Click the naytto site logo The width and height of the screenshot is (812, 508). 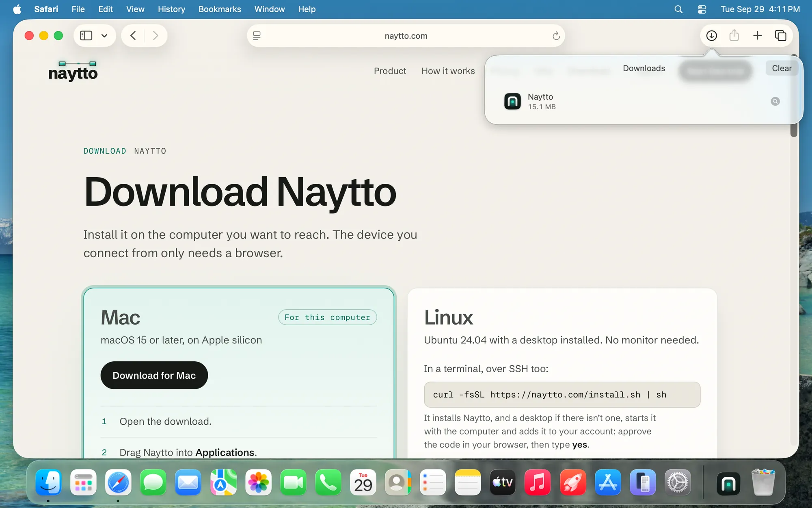tap(73, 71)
